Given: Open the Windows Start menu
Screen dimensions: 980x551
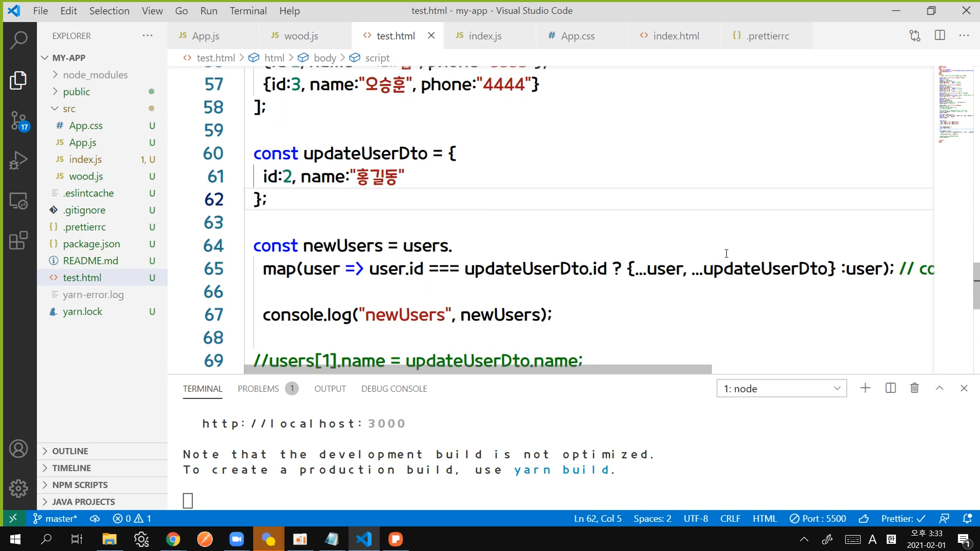Looking at the screenshot, I should (x=15, y=539).
